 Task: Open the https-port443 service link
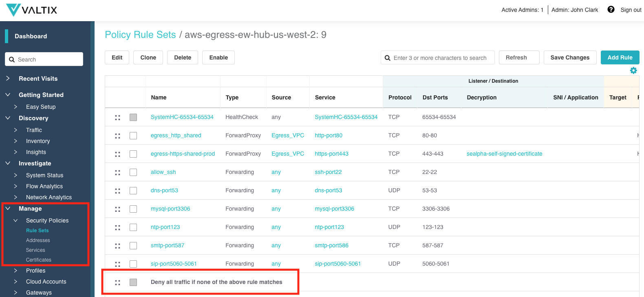pos(331,154)
